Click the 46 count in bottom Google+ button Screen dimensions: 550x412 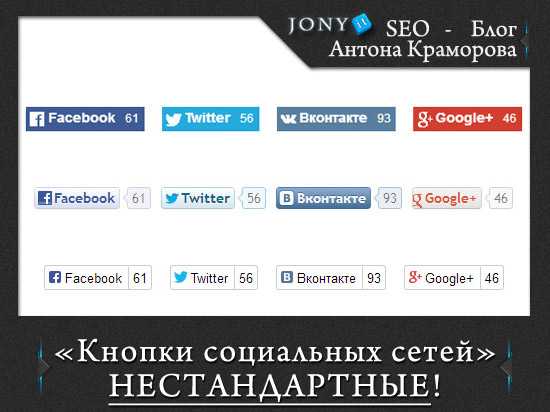(x=492, y=278)
